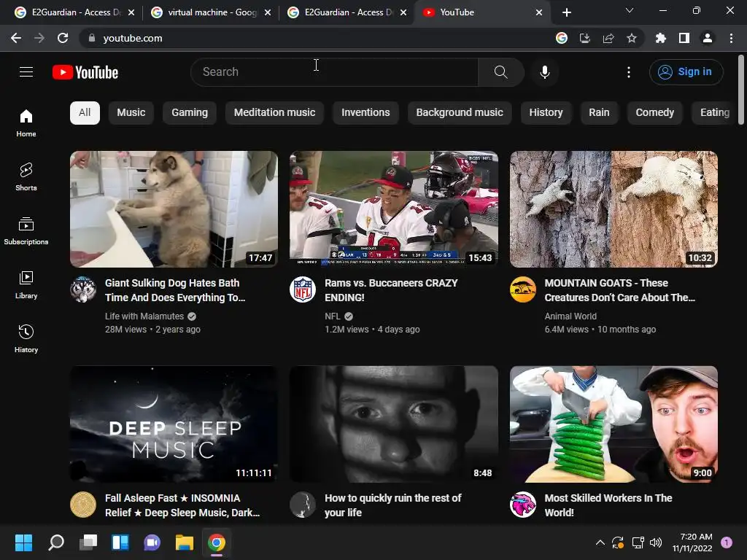Open a new browser tab
Screen dimensions: 747x560
tap(566, 12)
